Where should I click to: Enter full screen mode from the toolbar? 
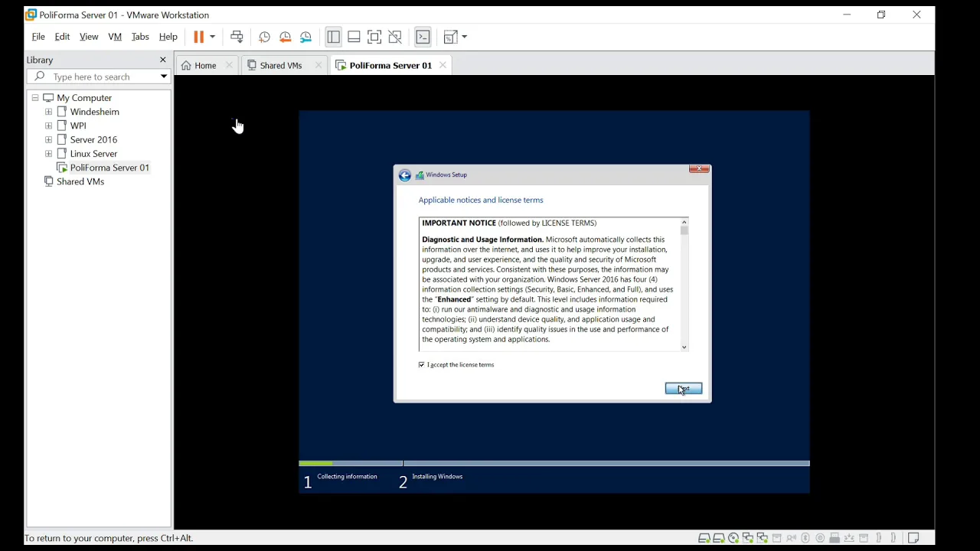[x=374, y=37]
